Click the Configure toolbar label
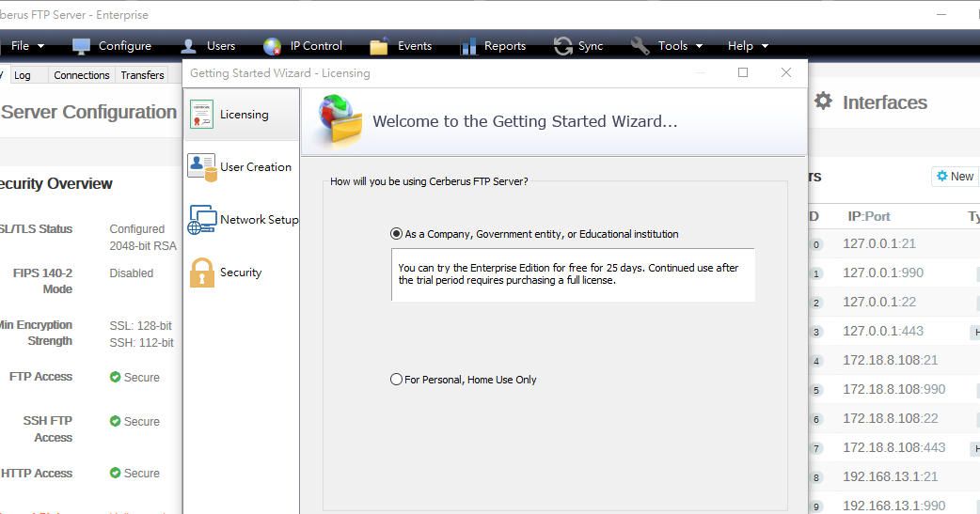980x514 pixels. [x=125, y=46]
